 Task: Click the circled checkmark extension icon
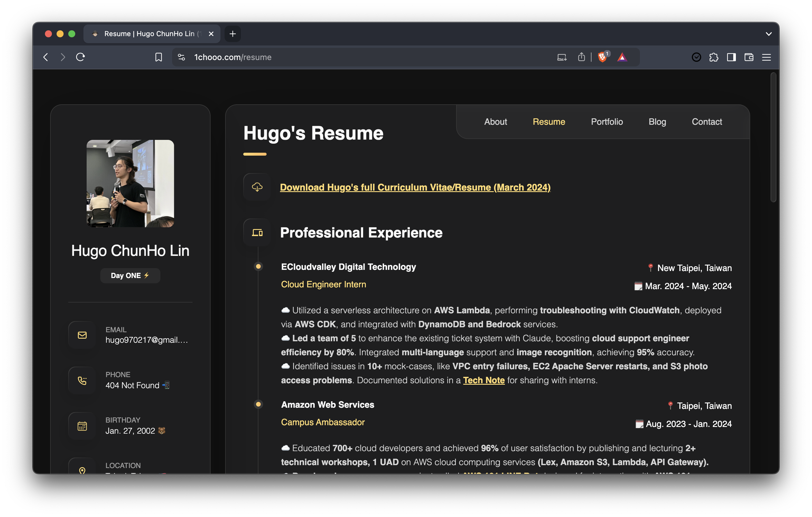696,57
